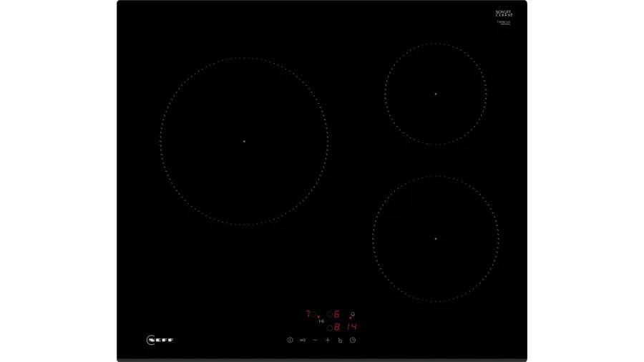
Task: Tap the power level 8 display
Action: click(337, 328)
